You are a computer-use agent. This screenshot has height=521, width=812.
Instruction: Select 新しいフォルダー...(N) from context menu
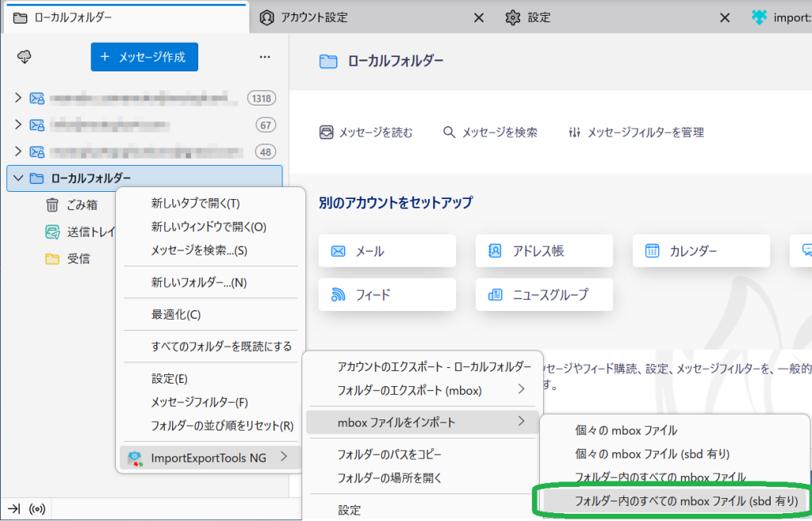(x=199, y=282)
